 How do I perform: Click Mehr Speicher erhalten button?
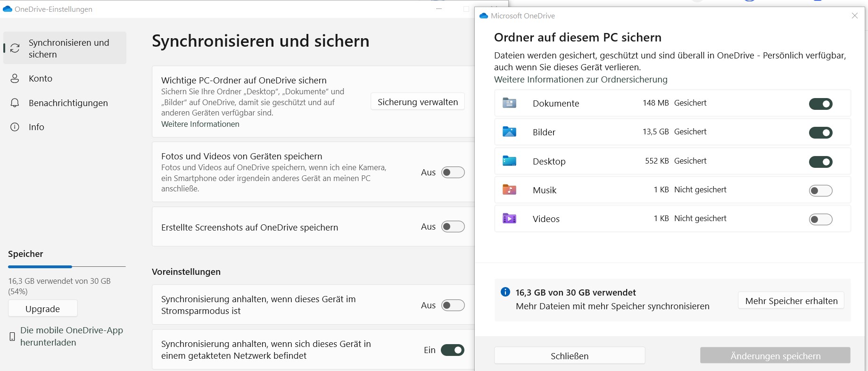pyautogui.click(x=791, y=301)
